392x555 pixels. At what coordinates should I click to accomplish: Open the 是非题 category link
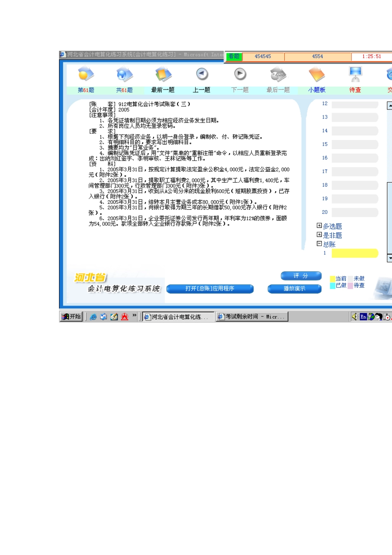333,235
